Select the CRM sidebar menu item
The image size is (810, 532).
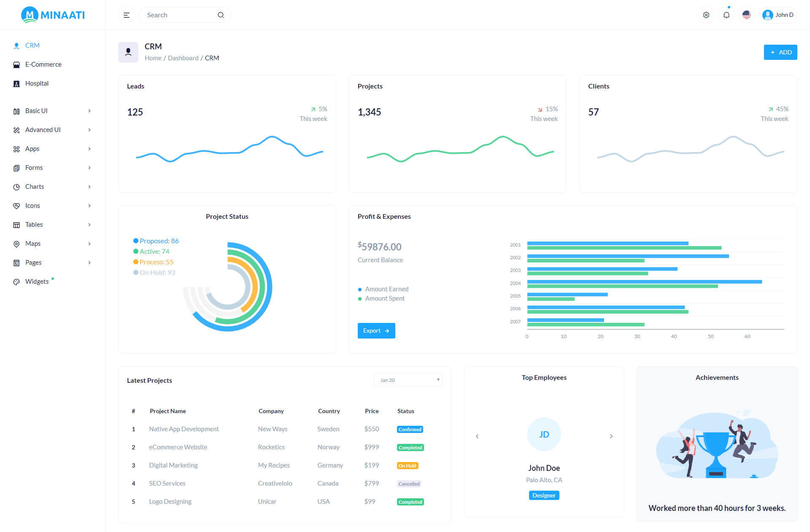click(32, 46)
